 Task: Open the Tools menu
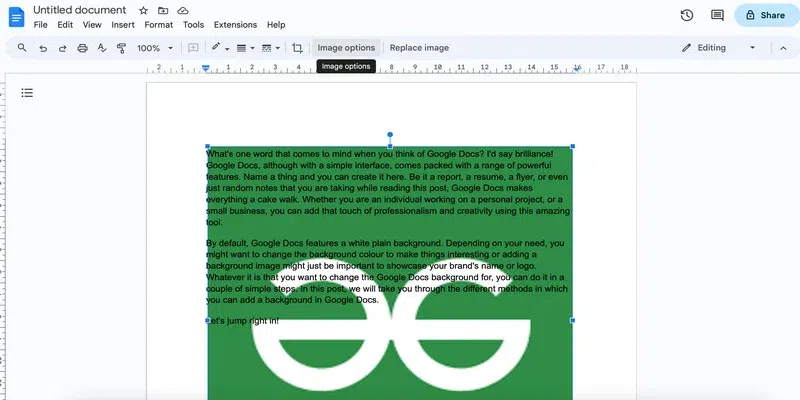(193, 24)
